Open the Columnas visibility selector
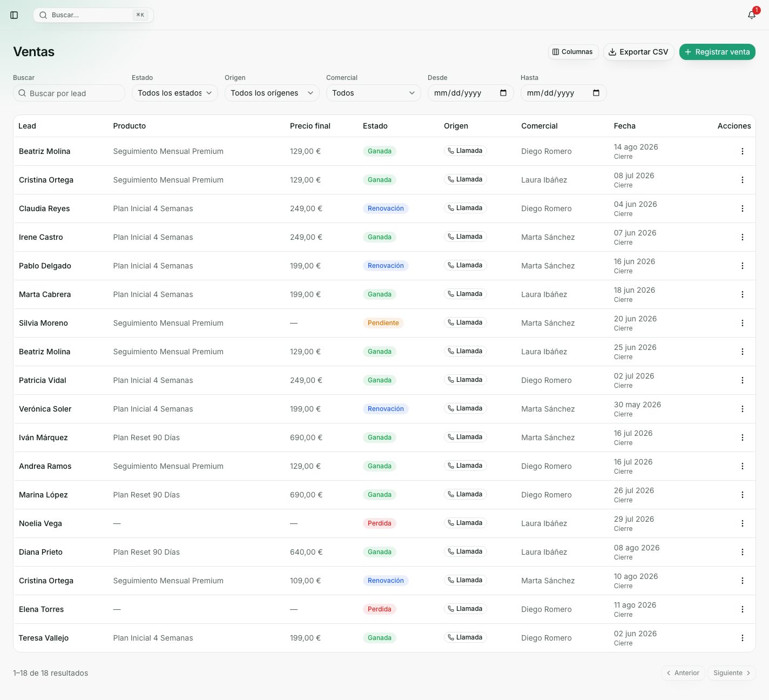The height and width of the screenshot is (700, 769). click(573, 52)
